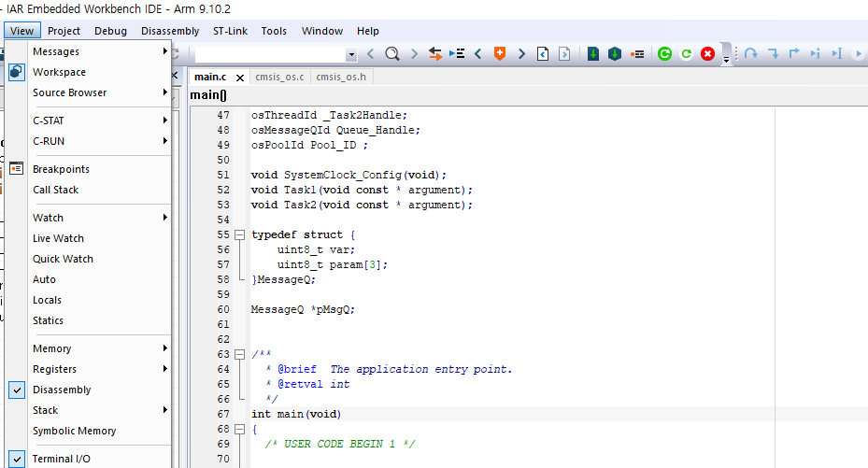The width and height of the screenshot is (868, 468).
Task: Click the magnifier Find icon in toolbar
Action: coord(391,53)
